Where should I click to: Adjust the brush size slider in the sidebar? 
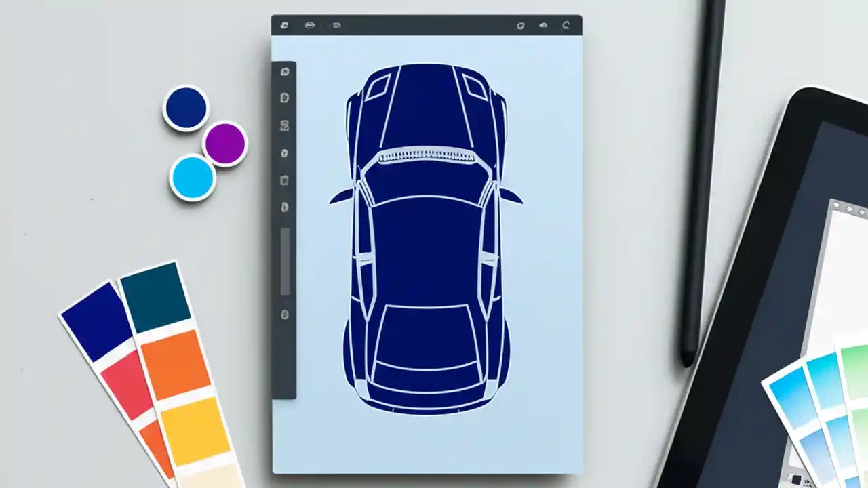[x=285, y=261]
